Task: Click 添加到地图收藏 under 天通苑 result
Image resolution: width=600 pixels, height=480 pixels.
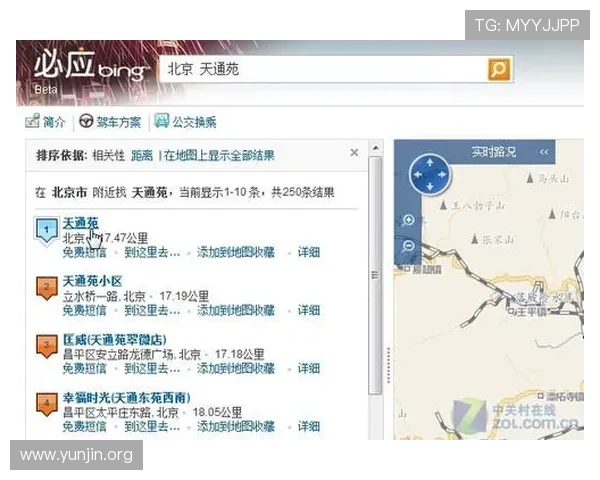Action: coord(236,253)
